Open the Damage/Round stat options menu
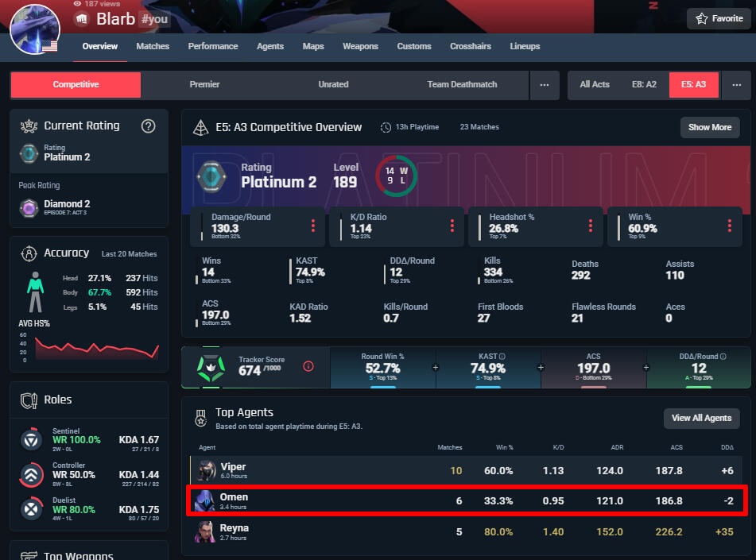The height and width of the screenshot is (560, 756). point(313,226)
